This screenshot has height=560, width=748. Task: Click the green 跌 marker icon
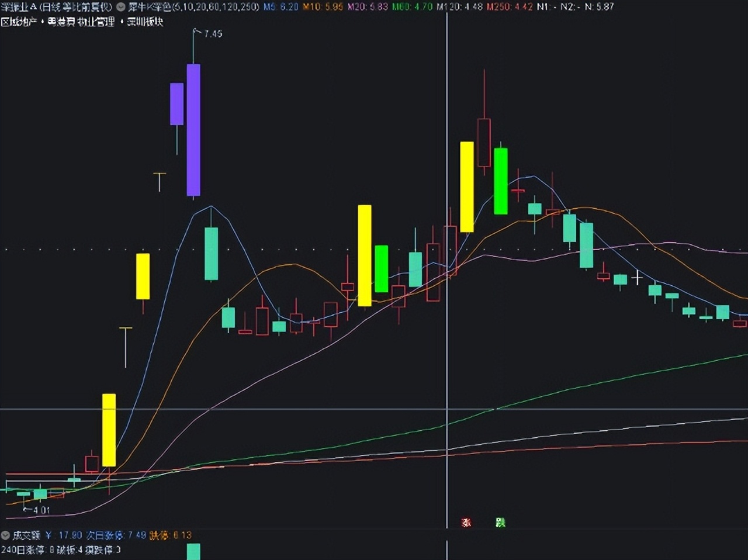(x=500, y=522)
